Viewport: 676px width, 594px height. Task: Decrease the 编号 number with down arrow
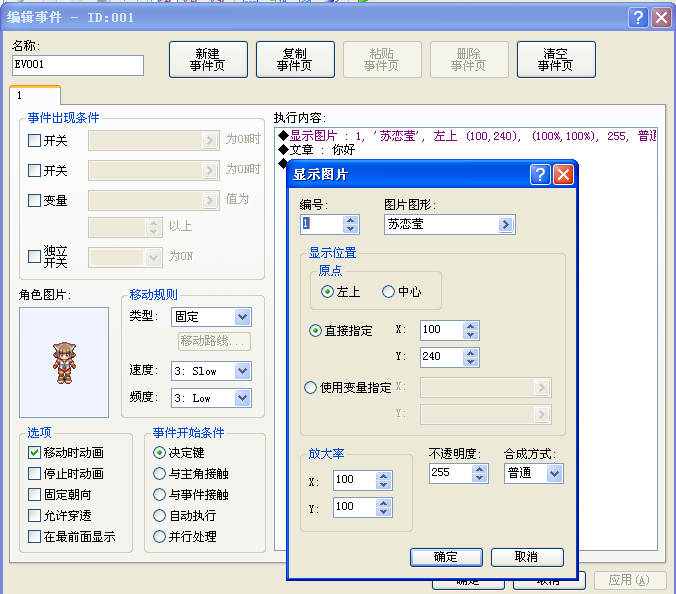(x=351, y=229)
